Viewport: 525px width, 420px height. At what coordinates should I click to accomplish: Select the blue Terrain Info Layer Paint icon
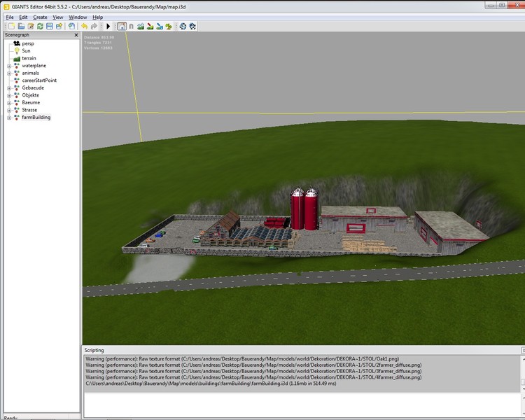point(160,26)
